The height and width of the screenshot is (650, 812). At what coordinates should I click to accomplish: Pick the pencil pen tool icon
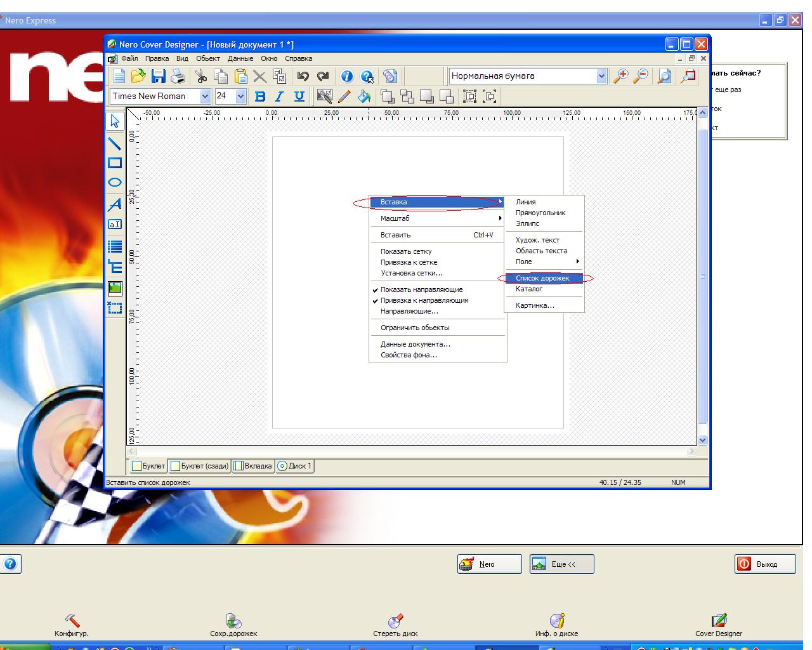pyautogui.click(x=344, y=96)
